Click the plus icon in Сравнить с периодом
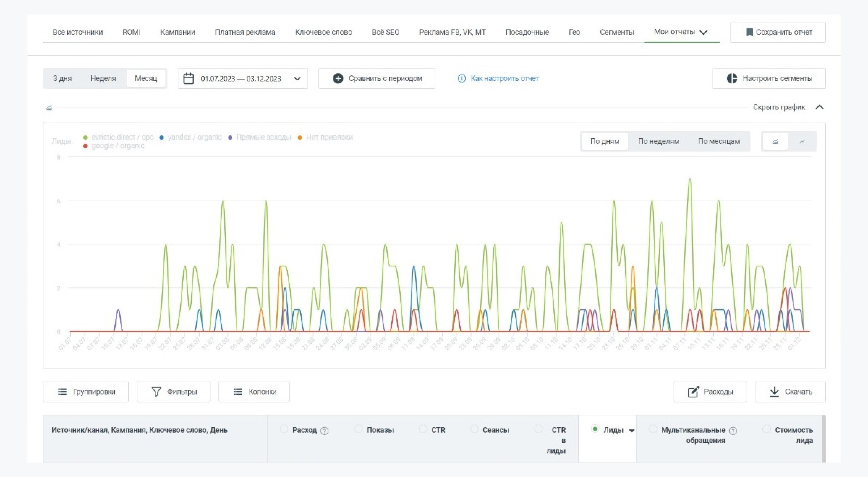The height and width of the screenshot is (477, 868). [x=338, y=79]
